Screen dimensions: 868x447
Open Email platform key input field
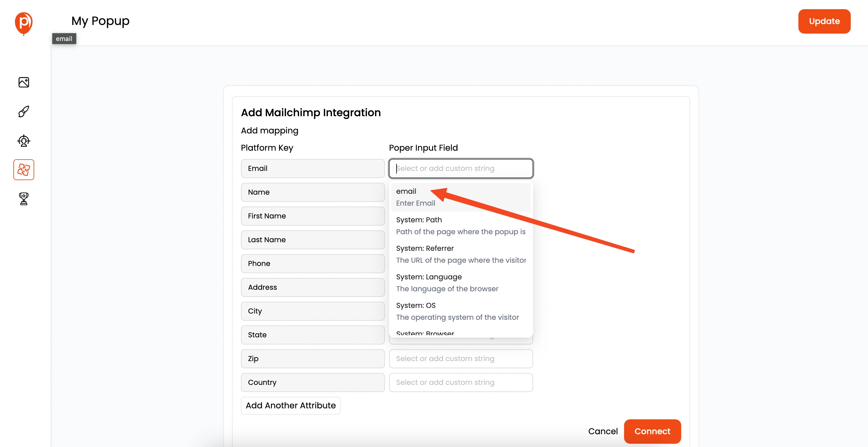tap(313, 168)
